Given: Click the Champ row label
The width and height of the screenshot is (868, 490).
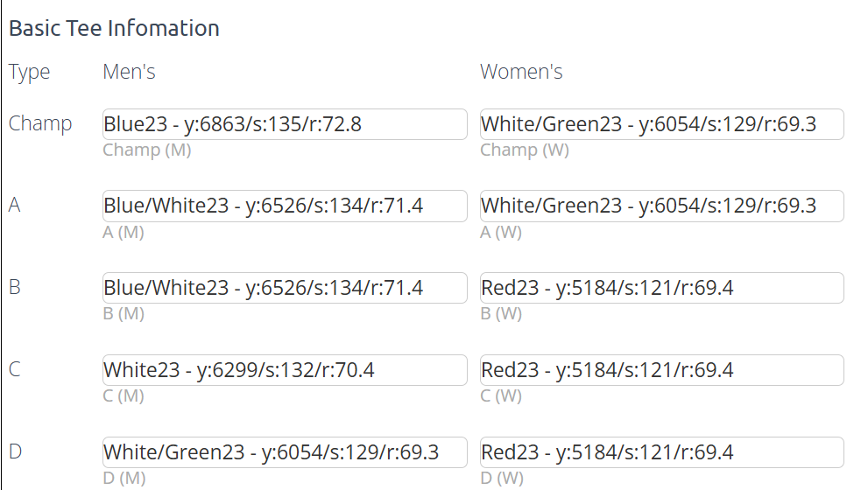Looking at the screenshot, I should [x=40, y=124].
